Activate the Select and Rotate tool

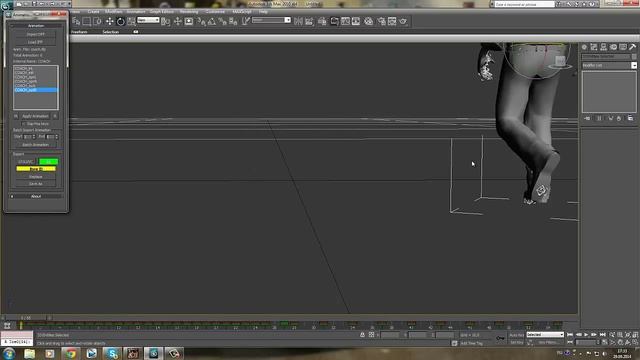point(120,21)
